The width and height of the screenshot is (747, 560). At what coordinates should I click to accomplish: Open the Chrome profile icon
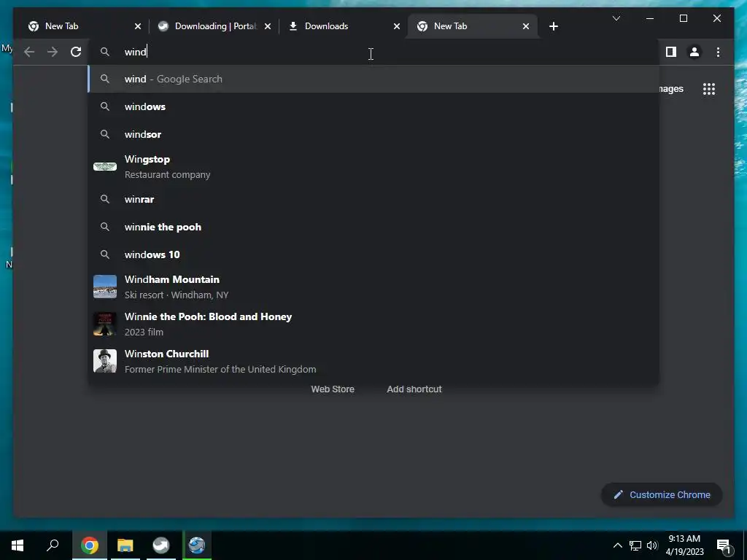coord(694,52)
